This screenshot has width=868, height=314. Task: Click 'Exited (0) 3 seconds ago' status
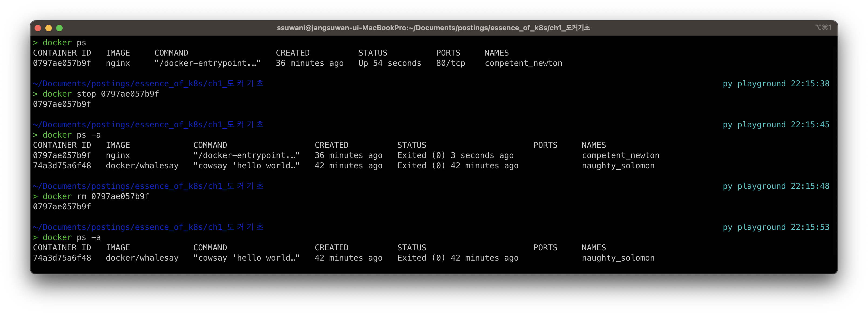coord(455,156)
